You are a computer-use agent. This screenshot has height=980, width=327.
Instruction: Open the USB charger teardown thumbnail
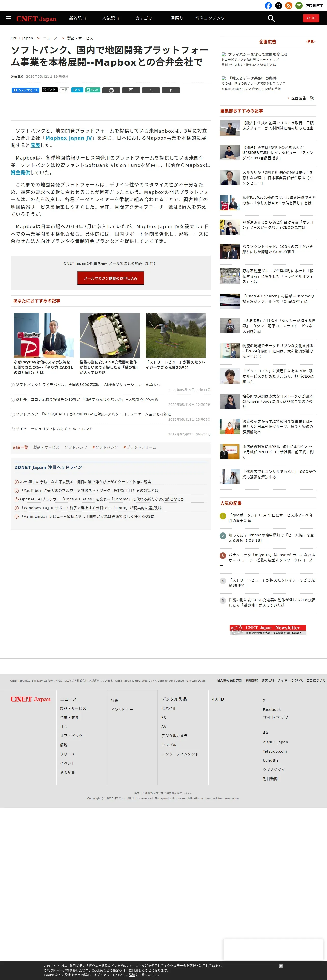coord(110,335)
